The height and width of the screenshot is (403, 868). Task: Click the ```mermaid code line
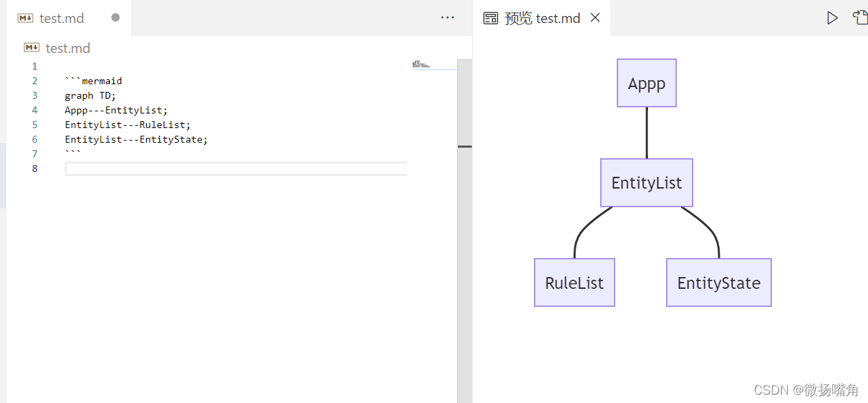93,81
